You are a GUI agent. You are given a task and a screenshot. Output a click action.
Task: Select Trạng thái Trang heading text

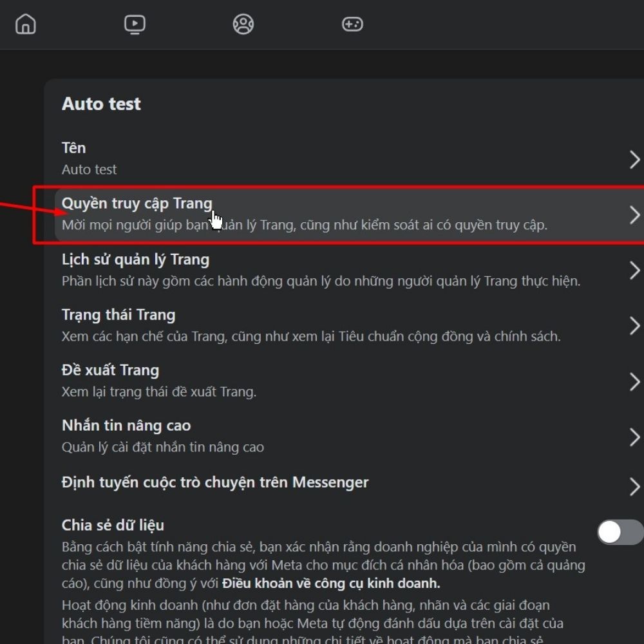pyautogui.click(x=118, y=315)
